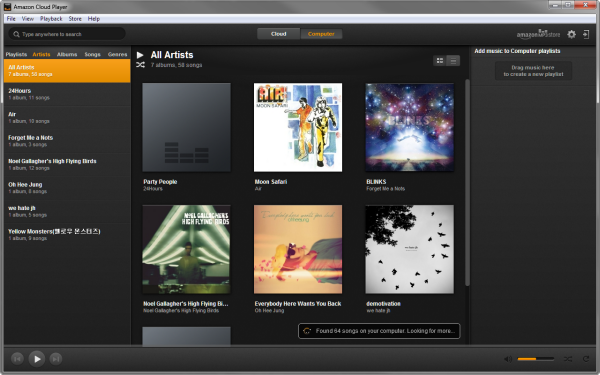The image size is (600, 375).
Task: Select Noel Gallagher's High Flying Birds in sidebar
Action: tap(67, 165)
